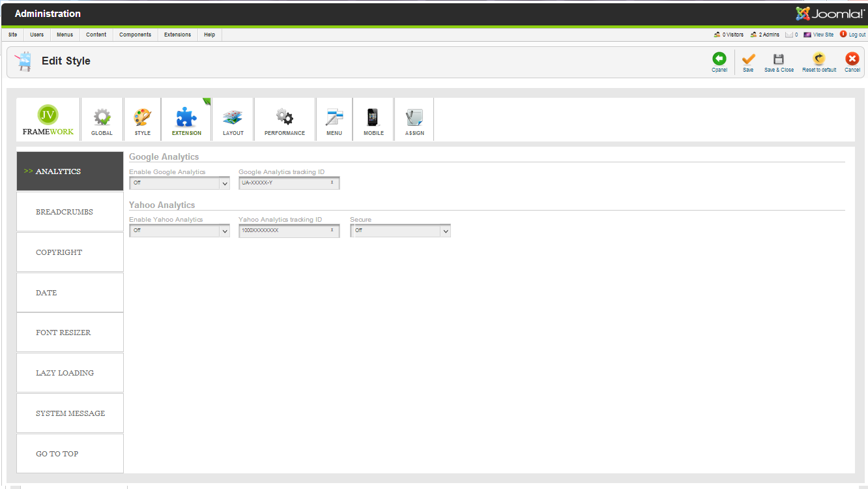
Task: Click the View Site link
Action: click(x=822, y=35)
